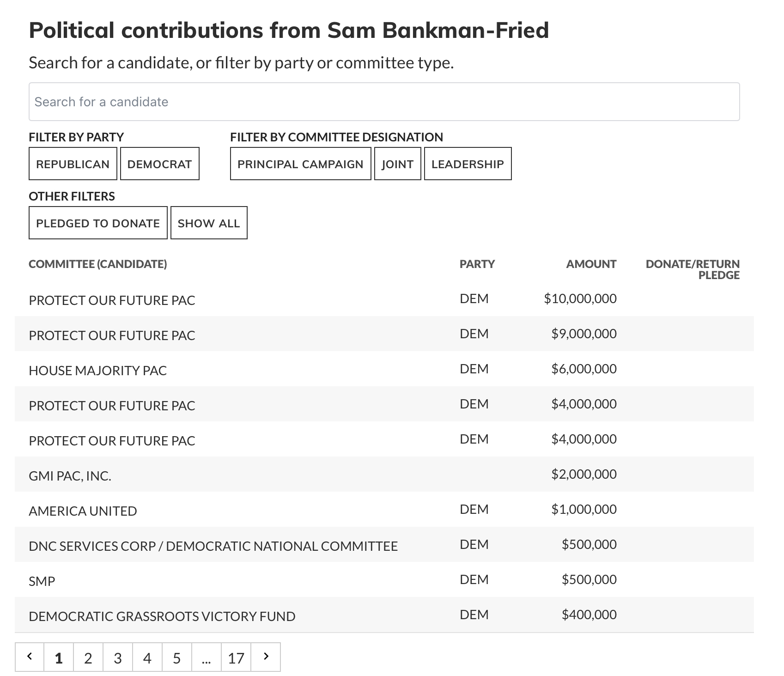The width and height of the screenshot is (784, 676).
Task: Select Joint committee filter
Action: [x=397, y=164]
